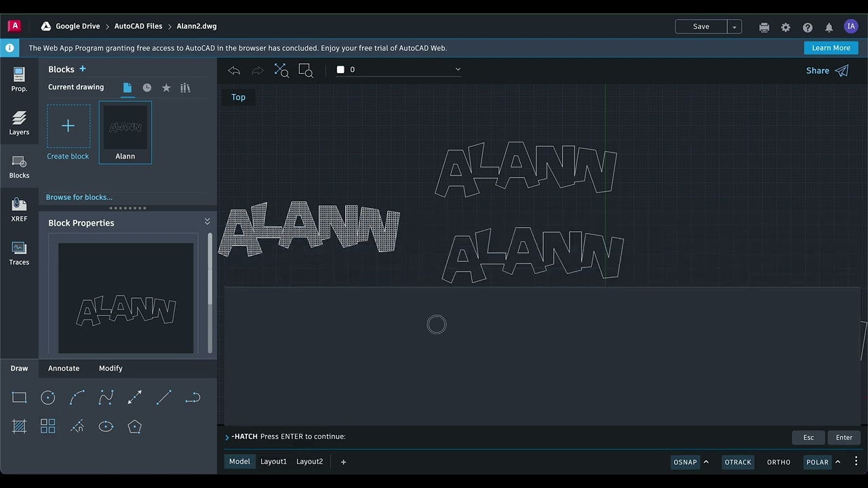This screenshot has height=488, width=868.
Task: Select the construction line (double arrow) tool
Action: coord(135,398)
